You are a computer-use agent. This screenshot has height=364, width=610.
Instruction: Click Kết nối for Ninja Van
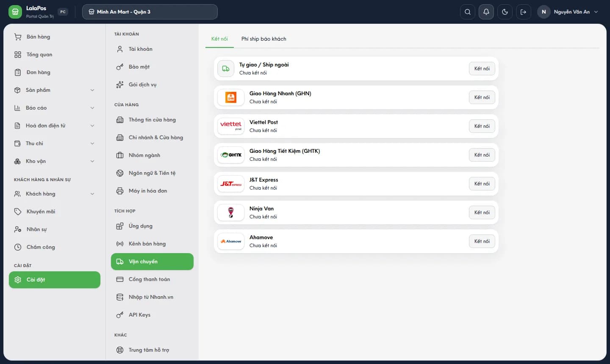point(482,212)
